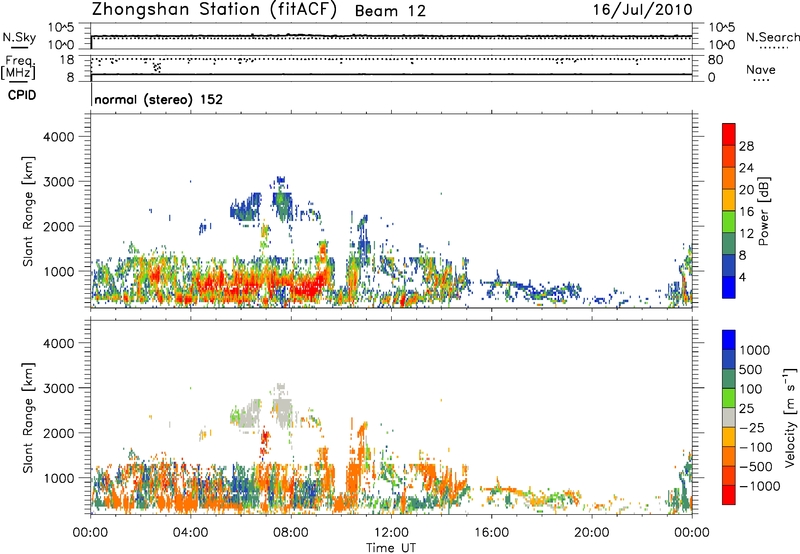800x554 pixels.
Task: Click the '18' frequency tick label
Action: 67,60
